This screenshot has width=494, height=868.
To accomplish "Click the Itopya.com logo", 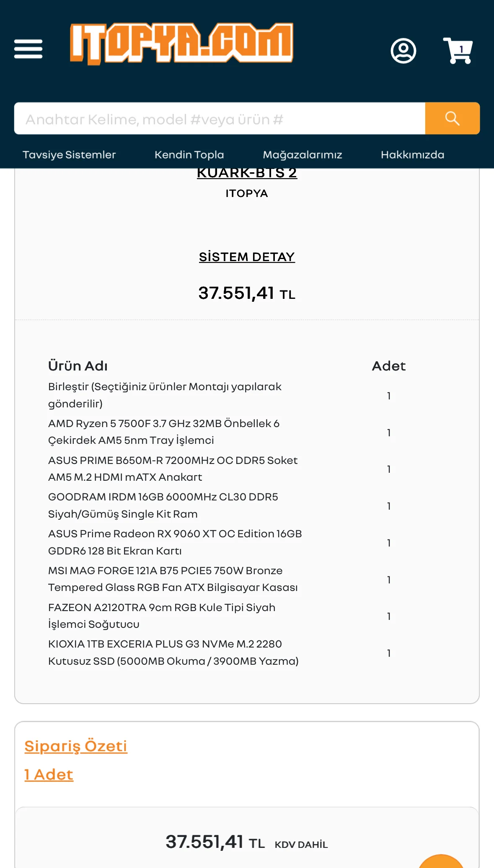I will click(x=181, y=44).
